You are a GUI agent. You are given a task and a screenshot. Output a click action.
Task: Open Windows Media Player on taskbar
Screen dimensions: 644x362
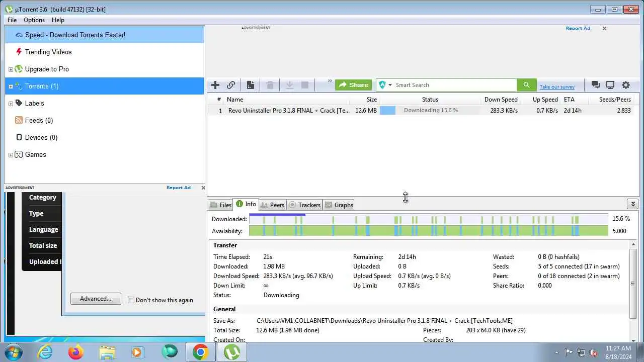[x=138, y=352]
